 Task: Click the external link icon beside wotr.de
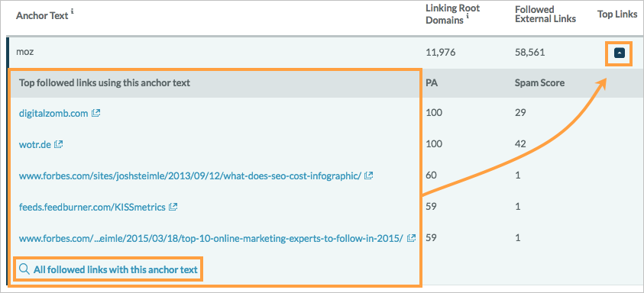click(58, 144)
